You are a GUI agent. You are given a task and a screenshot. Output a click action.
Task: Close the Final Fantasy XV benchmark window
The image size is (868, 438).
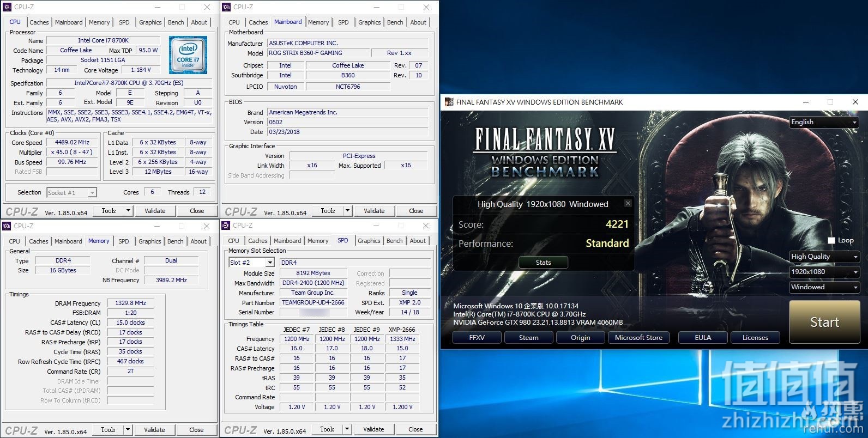[x=855, y=102]
